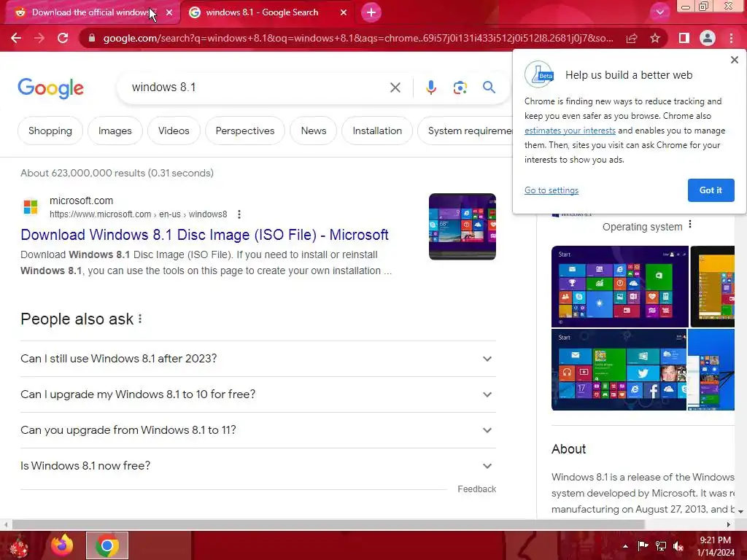The image size is (747, 560).
Task: Open the Start button on taskbar
Action: (x=18, y=545)
